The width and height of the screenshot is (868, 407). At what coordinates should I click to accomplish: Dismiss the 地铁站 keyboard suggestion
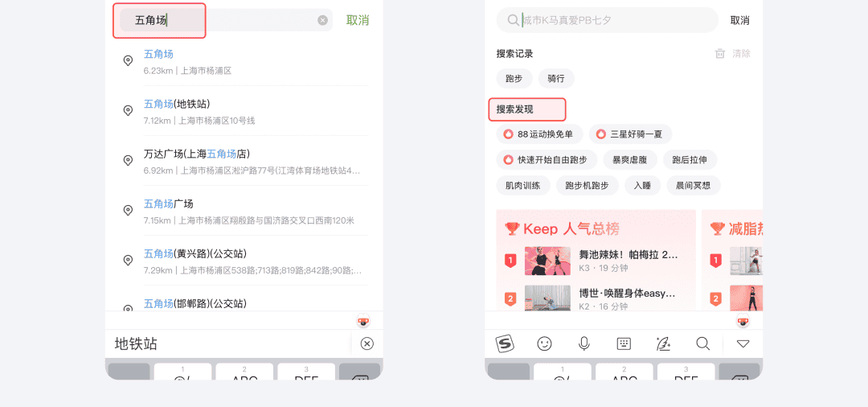tap(367, 344)
